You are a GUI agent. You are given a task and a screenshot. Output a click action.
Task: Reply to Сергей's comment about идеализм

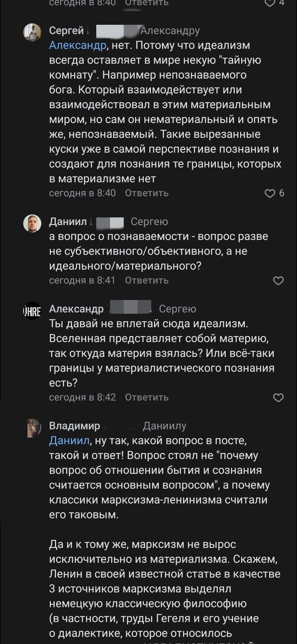(x=147, y=193)
